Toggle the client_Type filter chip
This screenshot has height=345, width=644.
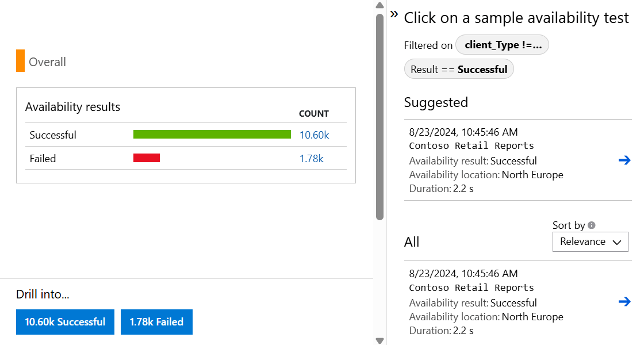pos(502,44)
